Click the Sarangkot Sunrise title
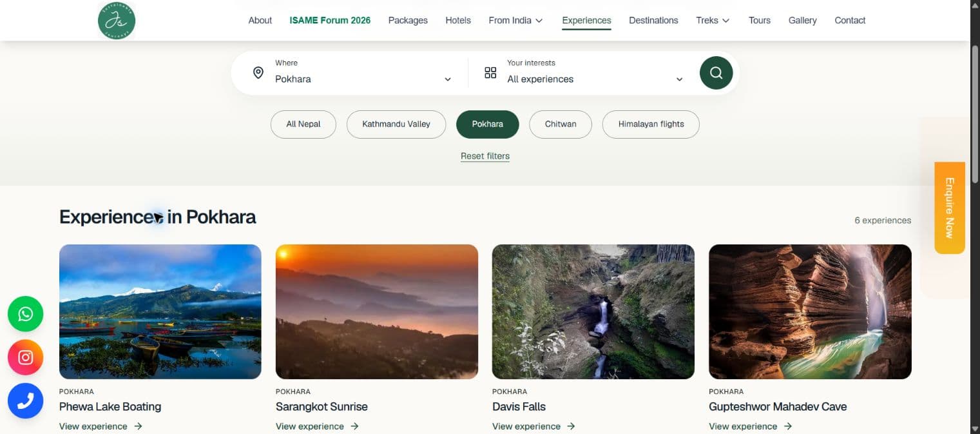 [322, 407]
